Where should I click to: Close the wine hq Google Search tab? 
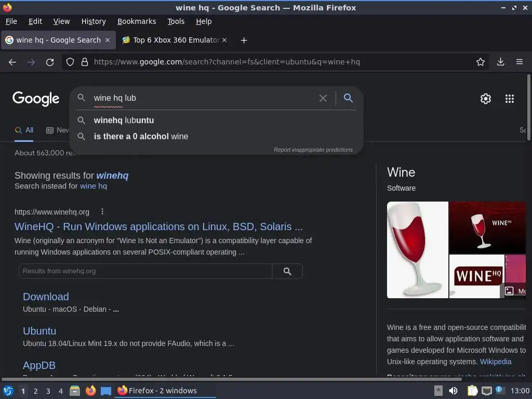pos(108,40)
